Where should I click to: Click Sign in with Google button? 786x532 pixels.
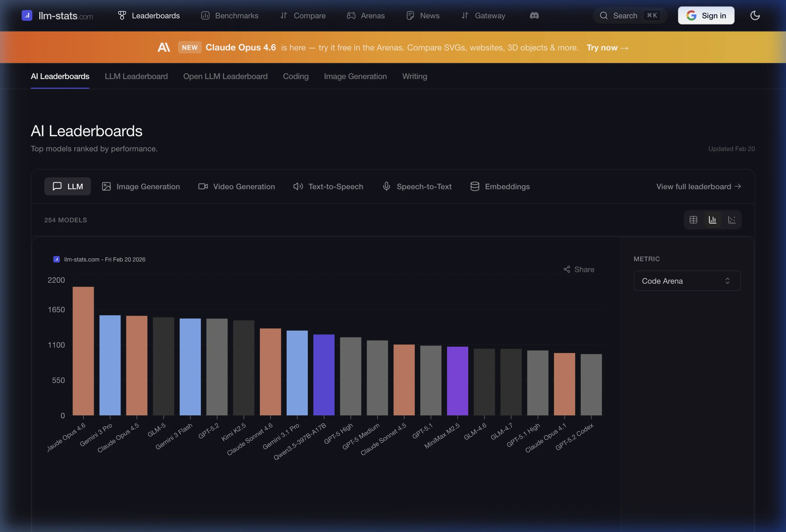pos(706,15)
